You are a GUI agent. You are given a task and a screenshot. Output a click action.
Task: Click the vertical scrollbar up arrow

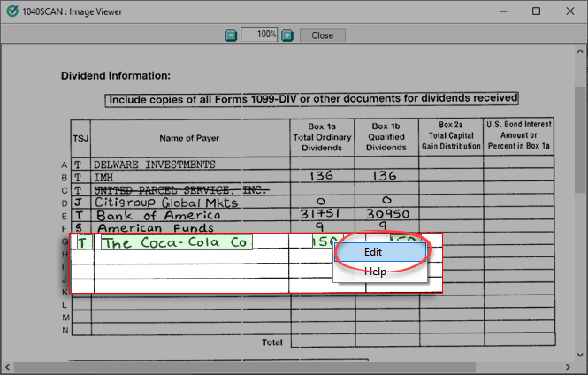(580, 51)
